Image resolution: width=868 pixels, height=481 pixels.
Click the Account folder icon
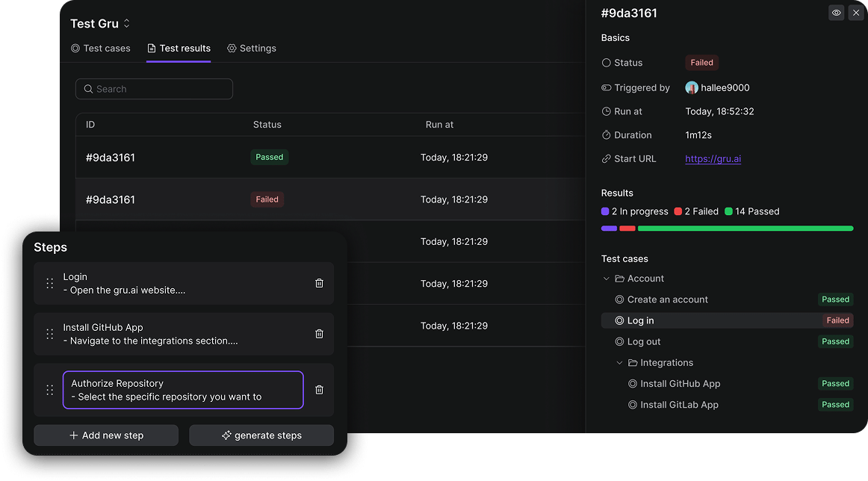pos(619,279)
